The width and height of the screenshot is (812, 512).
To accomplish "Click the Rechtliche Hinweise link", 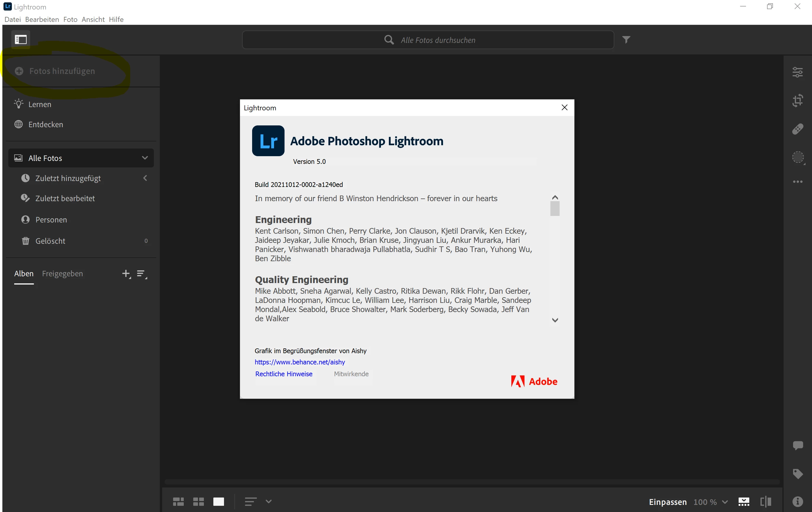I will tap(283, 374).
